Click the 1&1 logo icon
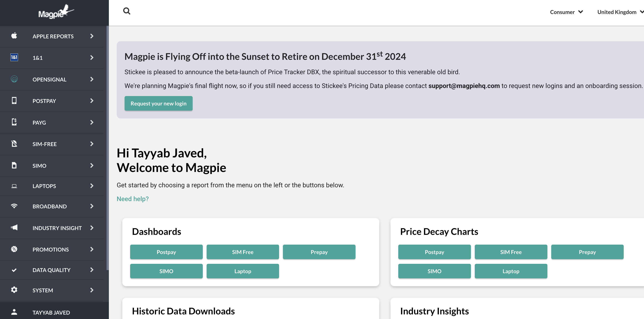The height and width of the screenshot is (319, 644). coord(14,58)
